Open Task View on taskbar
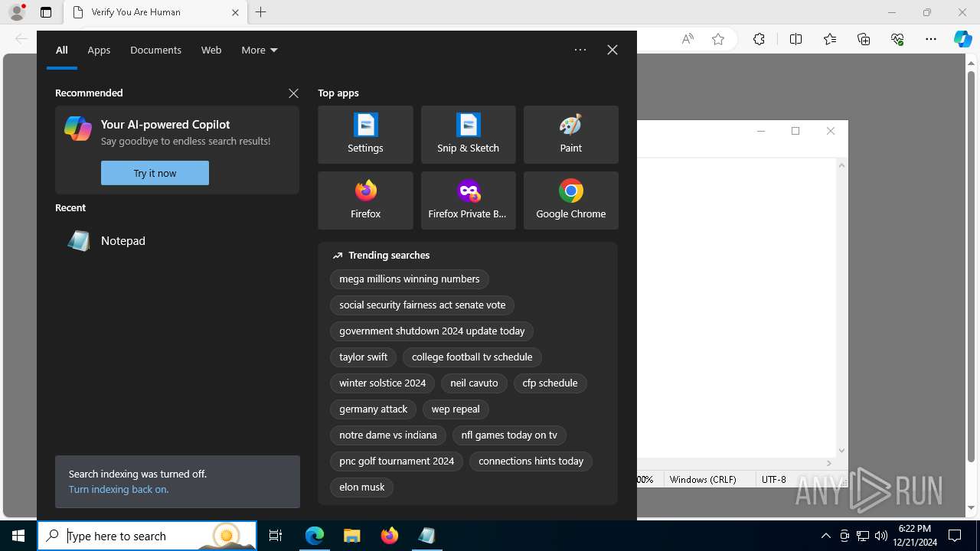Viewport: 980px width, 551px height. click(x=276, y=536)
